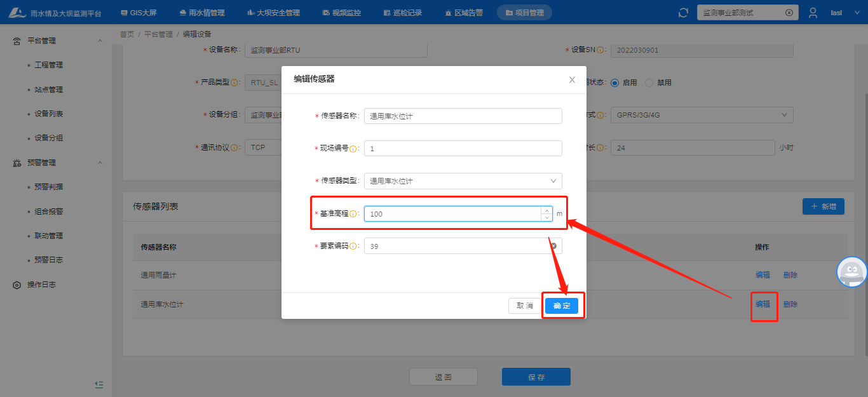Click 删除 link for 通用雨量计 row
The image size is (868, 397).
coord(790,275)
